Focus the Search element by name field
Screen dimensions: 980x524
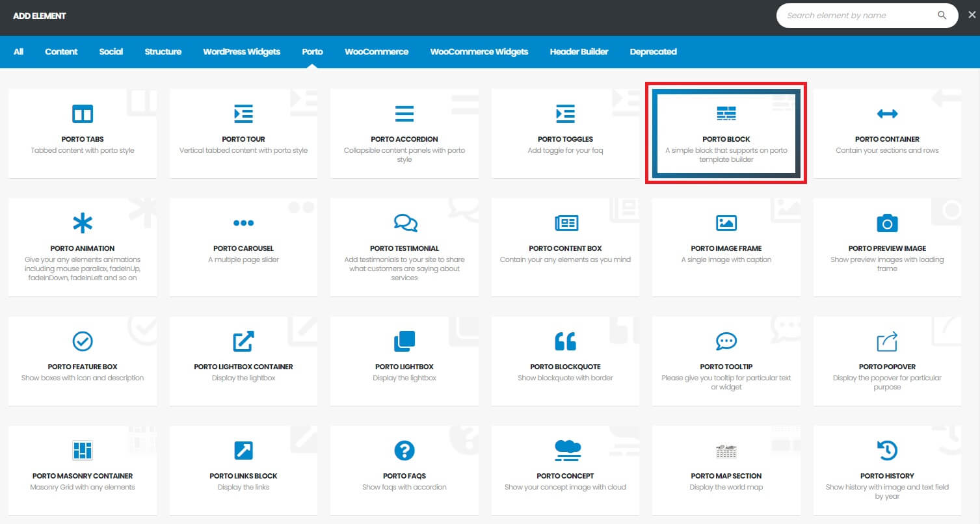[858, 16]
